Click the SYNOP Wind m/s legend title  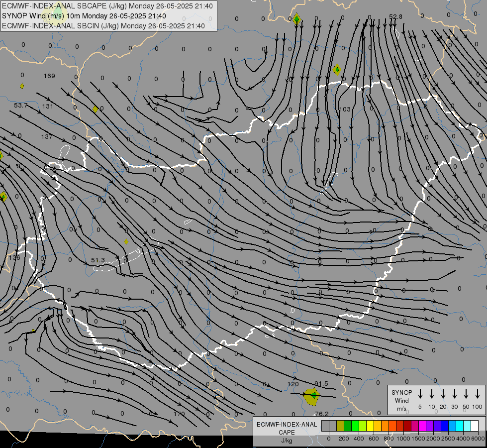pos(401,400)
